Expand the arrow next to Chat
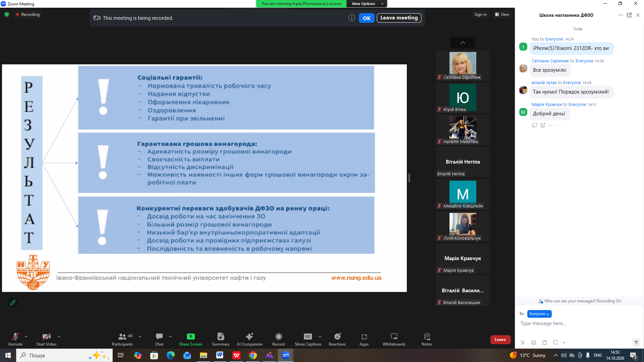This screenshot has height=362, width=644. [x=170, y=337]
